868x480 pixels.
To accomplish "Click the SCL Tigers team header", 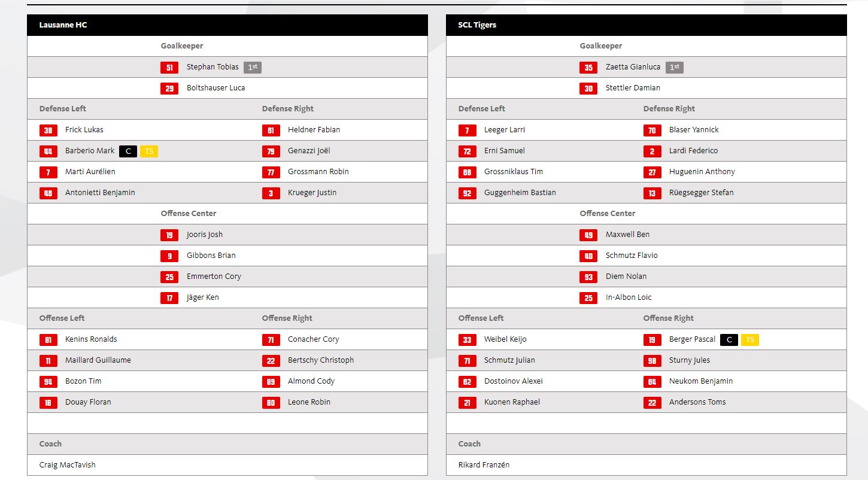I will pos(647,25).
